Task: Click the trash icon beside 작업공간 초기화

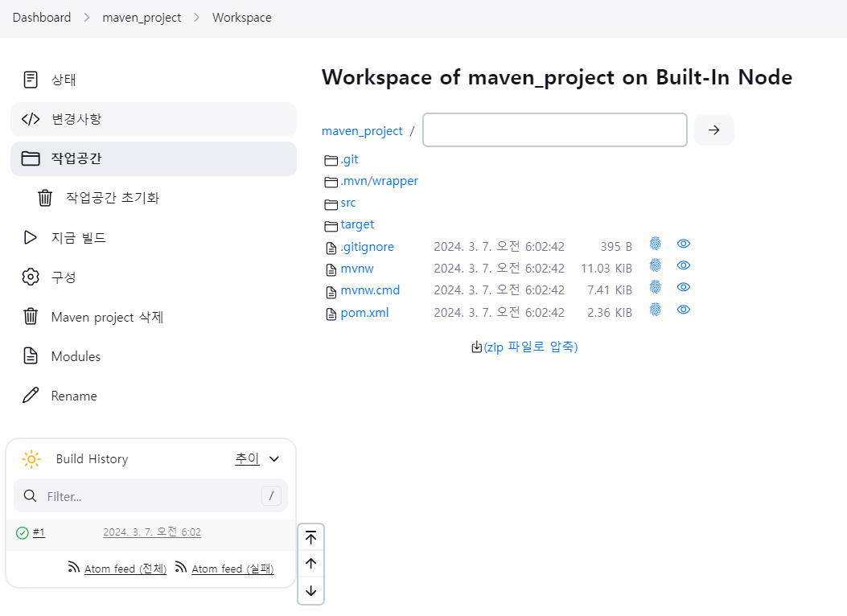Action: (x=45, y=198)
